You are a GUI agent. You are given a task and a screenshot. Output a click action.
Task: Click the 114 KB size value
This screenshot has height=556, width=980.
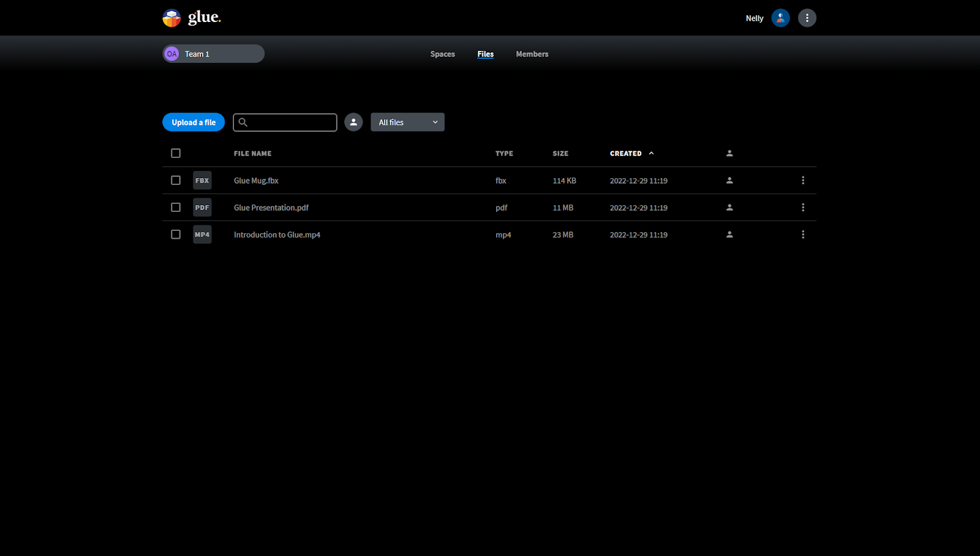pyautogui.click(x=564, y=181)
